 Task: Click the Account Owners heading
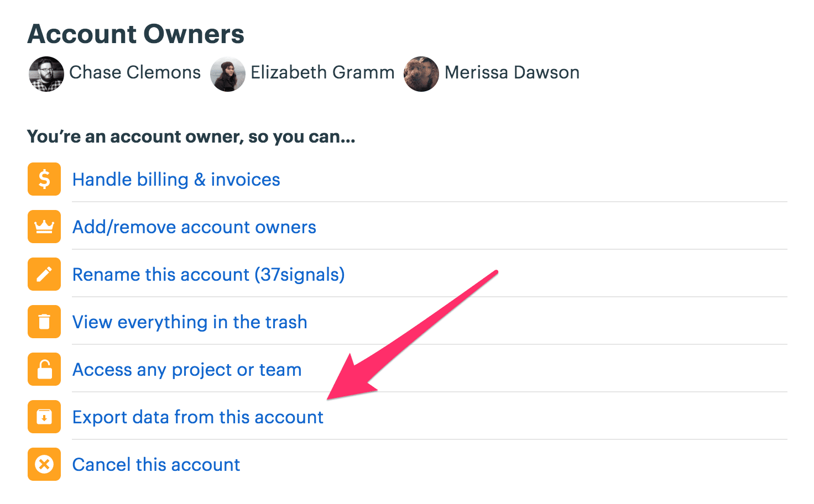coord(135,34)
